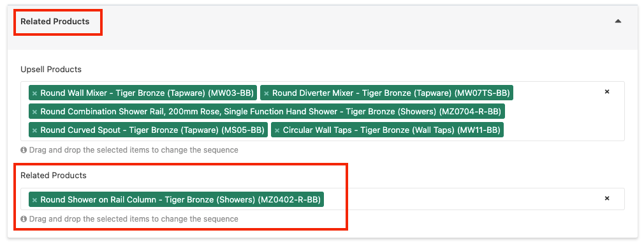This screenshot has height=244, width=644.
Task: Select the Round Wall Mixer Tiger Bronze tag
Action: 143,93
